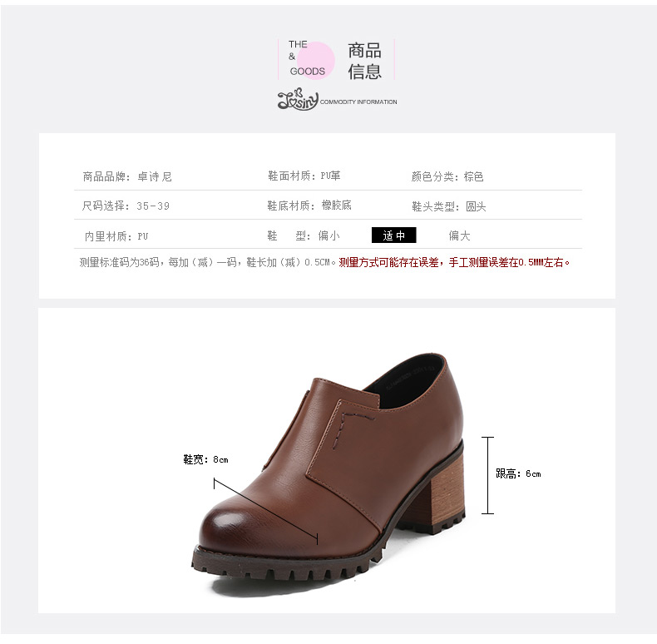Click the 商品信息 heading text
657x644 pixels.
point(364,61)
